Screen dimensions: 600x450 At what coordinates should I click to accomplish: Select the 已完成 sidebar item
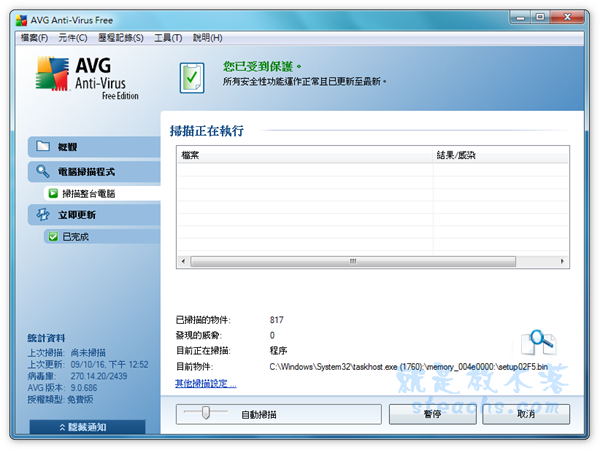pos(102,237)
